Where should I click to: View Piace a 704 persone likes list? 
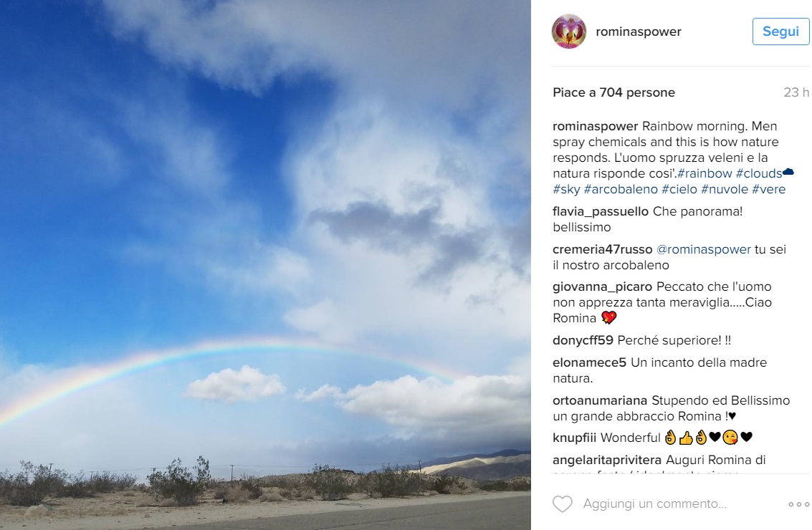613,92
